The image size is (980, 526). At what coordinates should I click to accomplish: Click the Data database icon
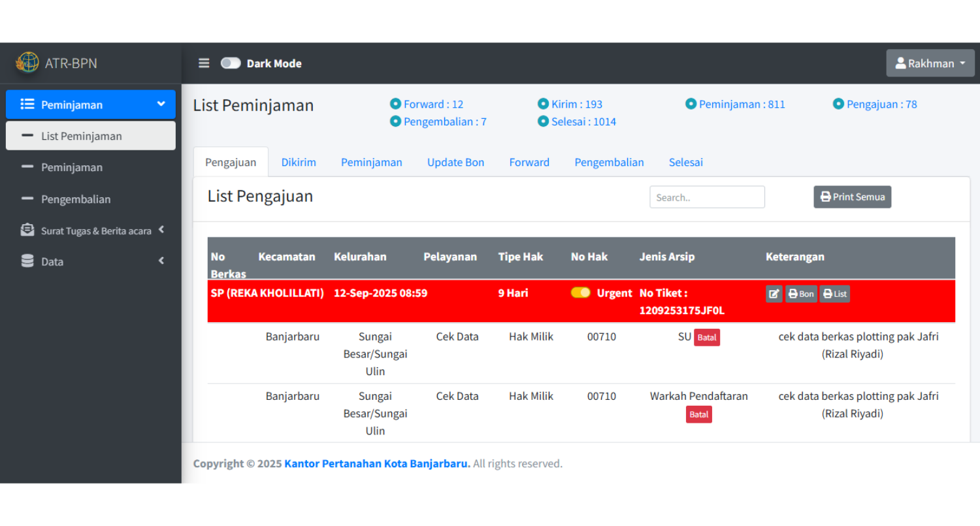coord(27,261)
